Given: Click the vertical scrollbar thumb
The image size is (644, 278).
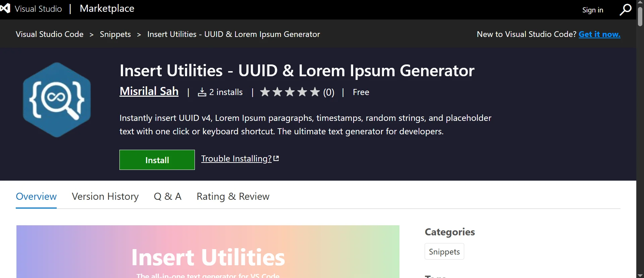Looking at the screenshot, I should 640,16.
